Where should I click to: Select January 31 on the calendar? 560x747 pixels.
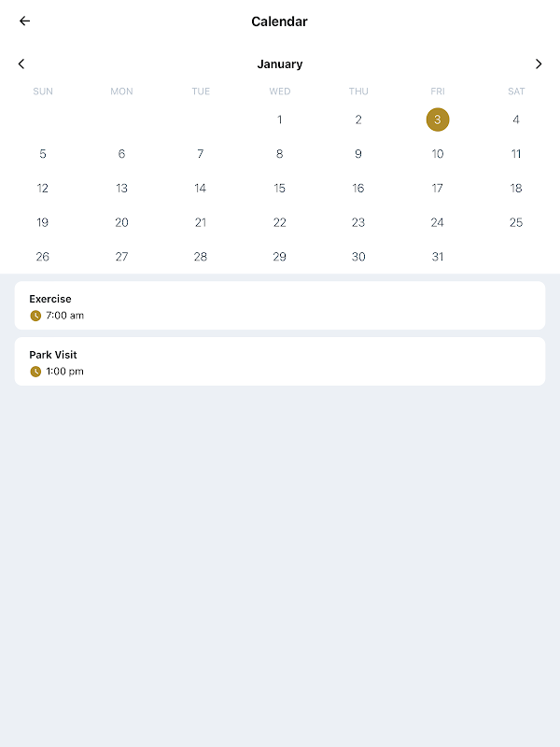tap(438, 257)
